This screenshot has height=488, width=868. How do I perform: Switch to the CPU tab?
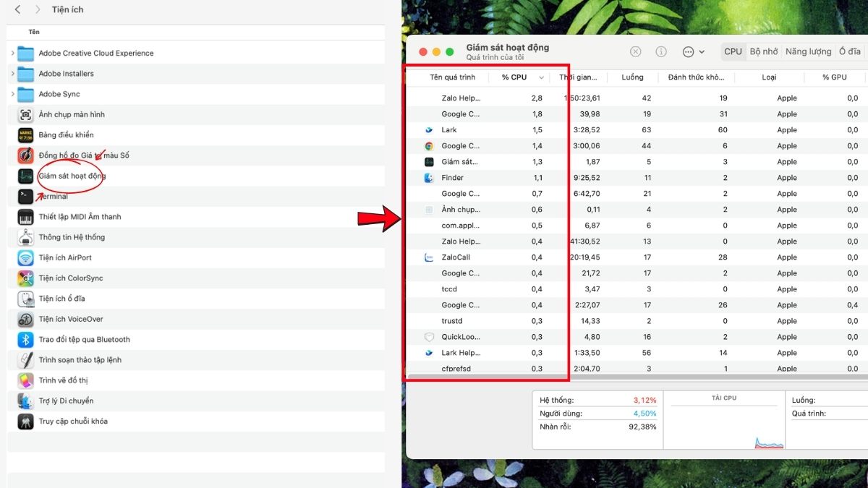coord(733,51)
